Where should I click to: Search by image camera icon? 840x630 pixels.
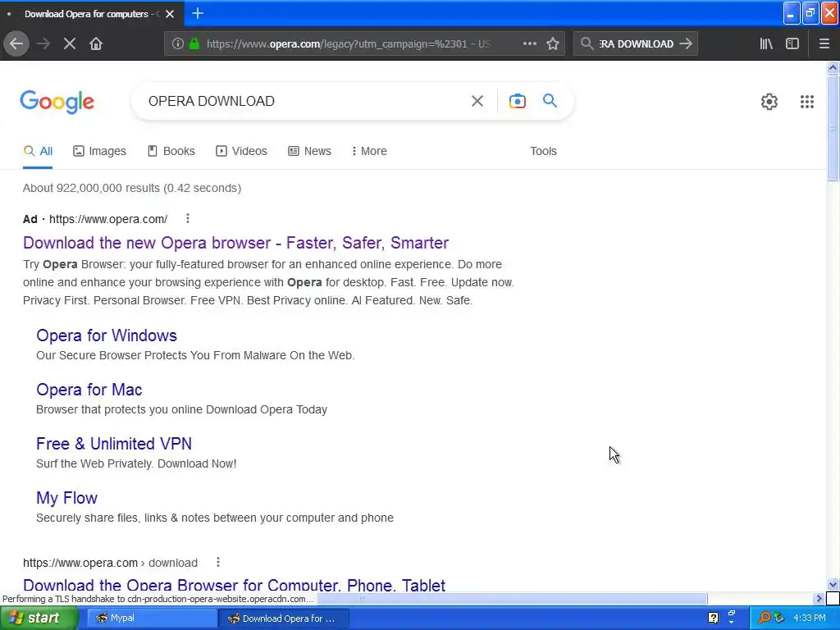tap(517, 101)
